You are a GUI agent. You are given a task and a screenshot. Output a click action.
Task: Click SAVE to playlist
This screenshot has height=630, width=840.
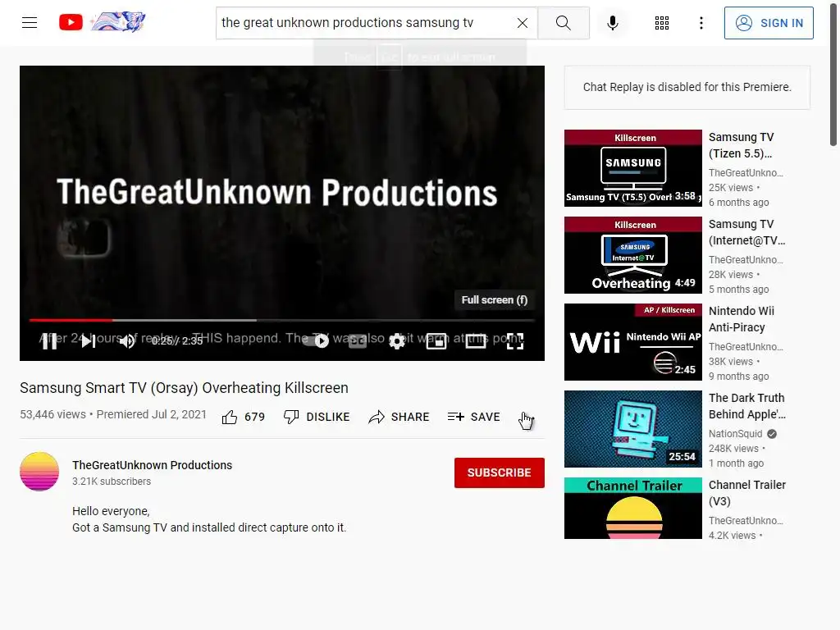click(473, 417)
